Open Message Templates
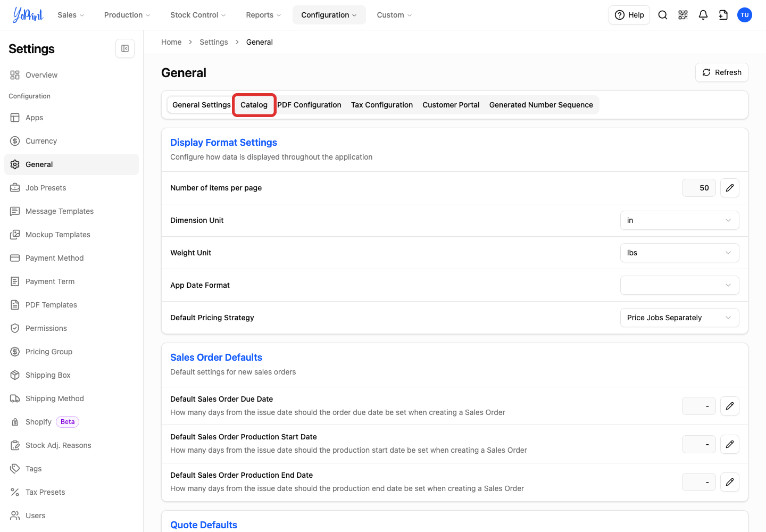The width and height of the screenshot is (766, 532). (x=71, y=211)
